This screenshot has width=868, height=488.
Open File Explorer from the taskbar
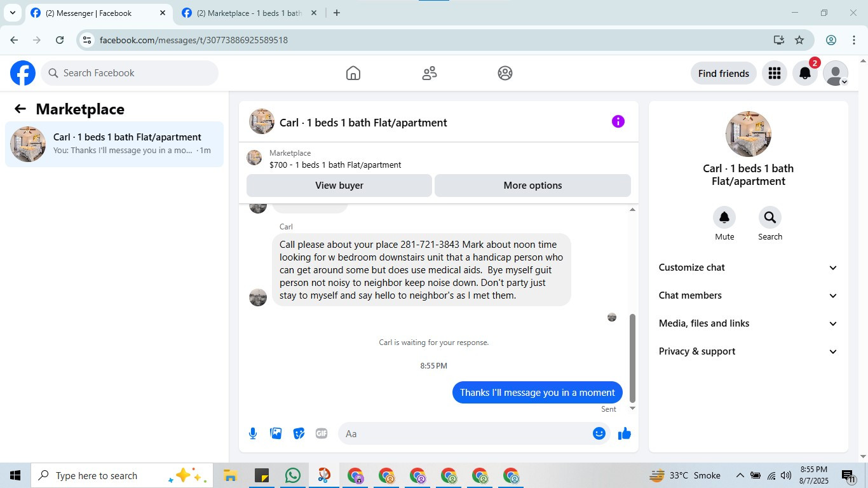click(230, 475)
